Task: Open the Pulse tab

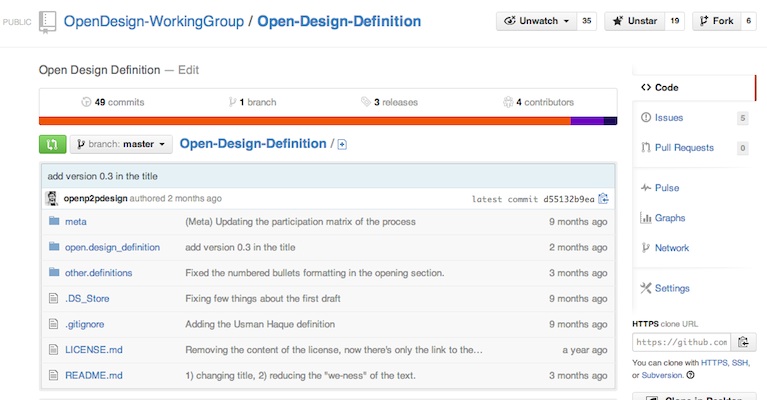Action: [694, 188]
